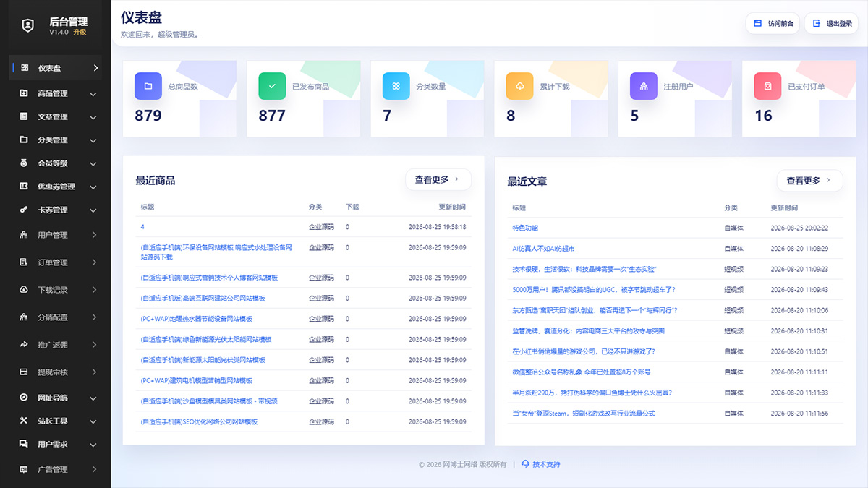Click the 推广返佣 share icon
The image size is (868, 488).
pyautogui.click(x=24, y=345)
